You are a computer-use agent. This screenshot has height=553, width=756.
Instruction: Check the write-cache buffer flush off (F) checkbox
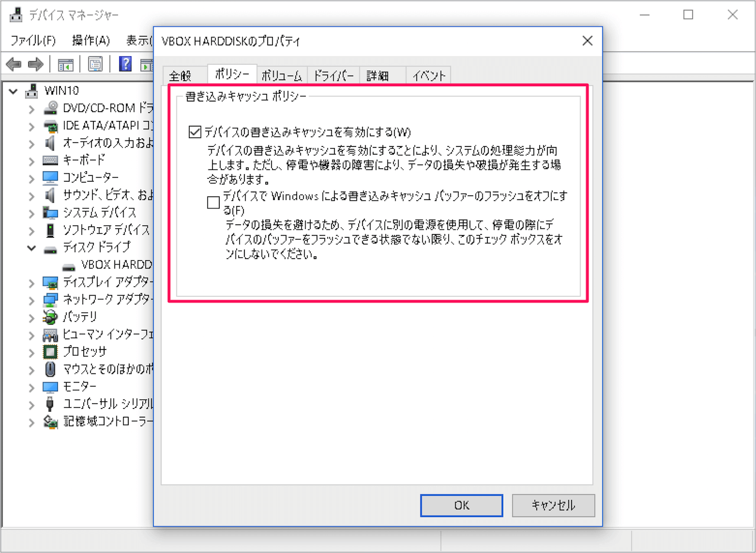pos(213,203)
